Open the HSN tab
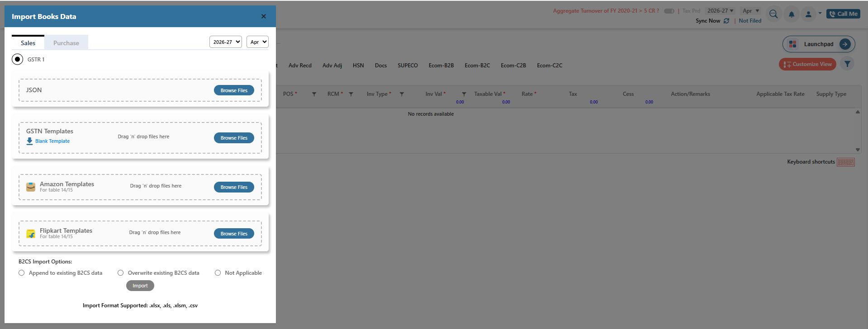This screenshot has width=868, height=329. click(x=358, y=66)
